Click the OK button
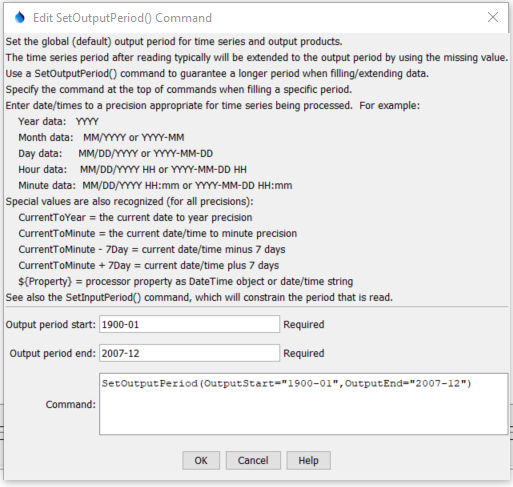Image resolution: width=513 pixels, height=487 pixels. (x=201, y=460)
